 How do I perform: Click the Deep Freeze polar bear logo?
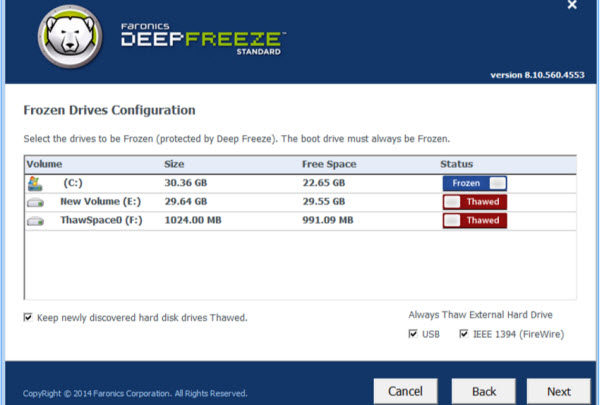click(70, 36)
